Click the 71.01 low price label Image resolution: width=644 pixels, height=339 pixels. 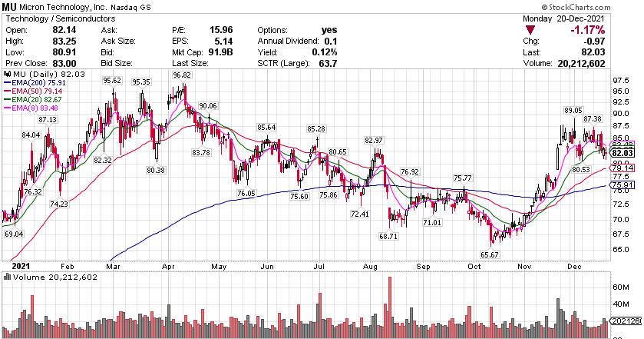432,223
